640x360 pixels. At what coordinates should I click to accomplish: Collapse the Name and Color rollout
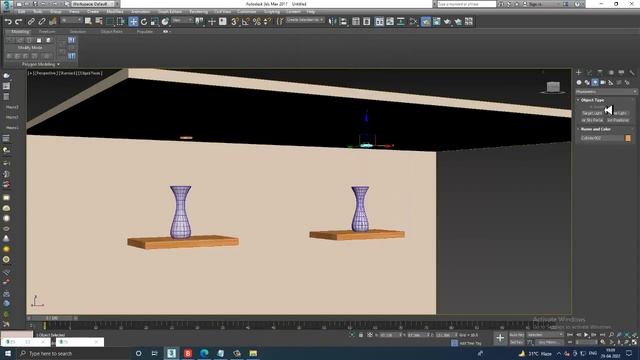tap(596, 129)
